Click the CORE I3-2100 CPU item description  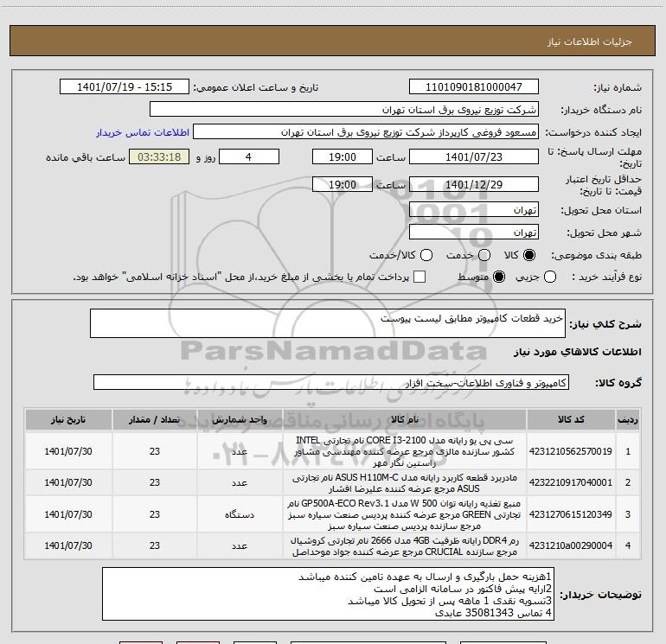(x=405, y=451)
